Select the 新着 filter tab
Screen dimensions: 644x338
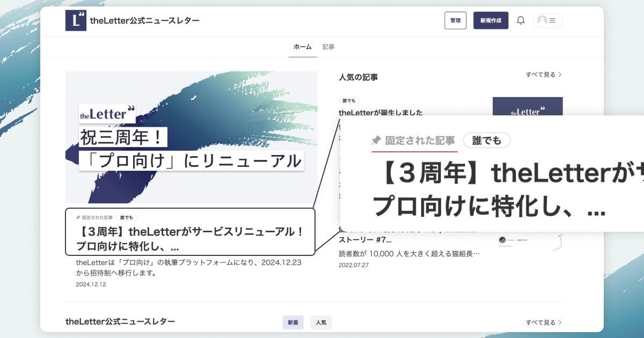293,322
